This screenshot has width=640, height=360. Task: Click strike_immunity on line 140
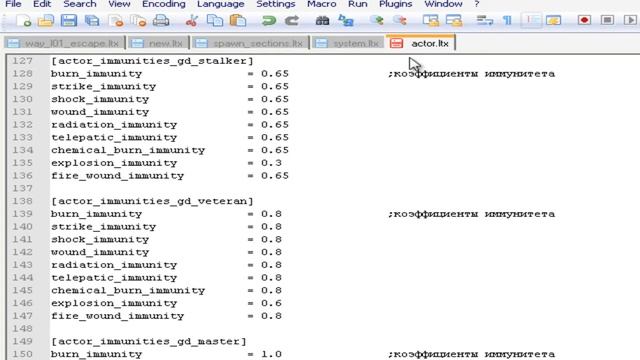coord(103,227)
